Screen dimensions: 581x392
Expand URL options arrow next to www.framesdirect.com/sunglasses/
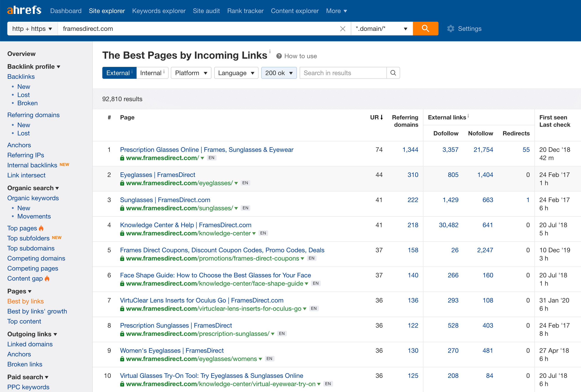point(236,208)
